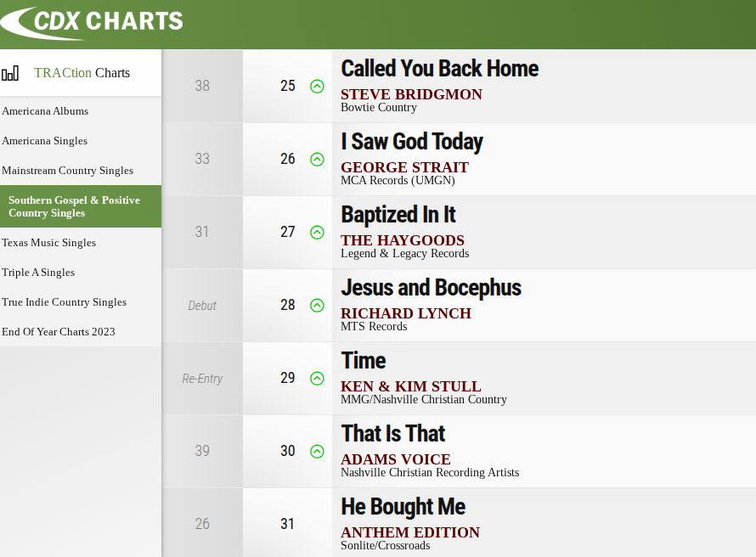Open song title Jesus and Bocephus

point(431,288)
